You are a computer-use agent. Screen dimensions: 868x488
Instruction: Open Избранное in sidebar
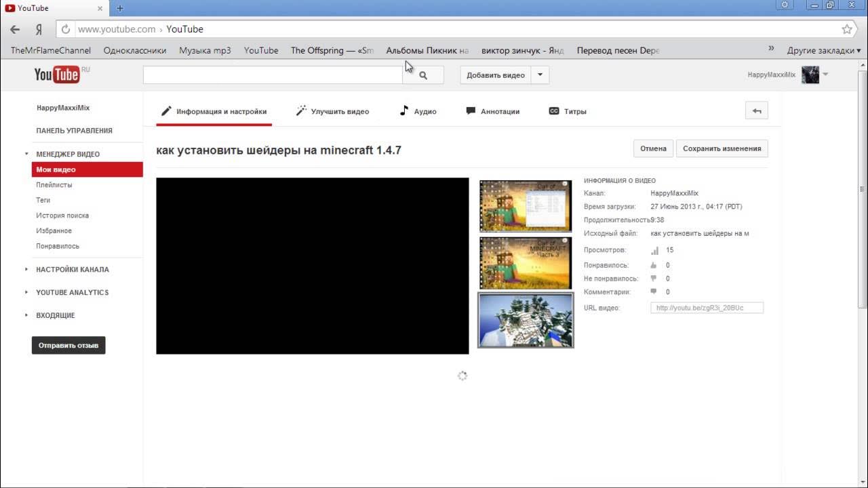[54, 231]
